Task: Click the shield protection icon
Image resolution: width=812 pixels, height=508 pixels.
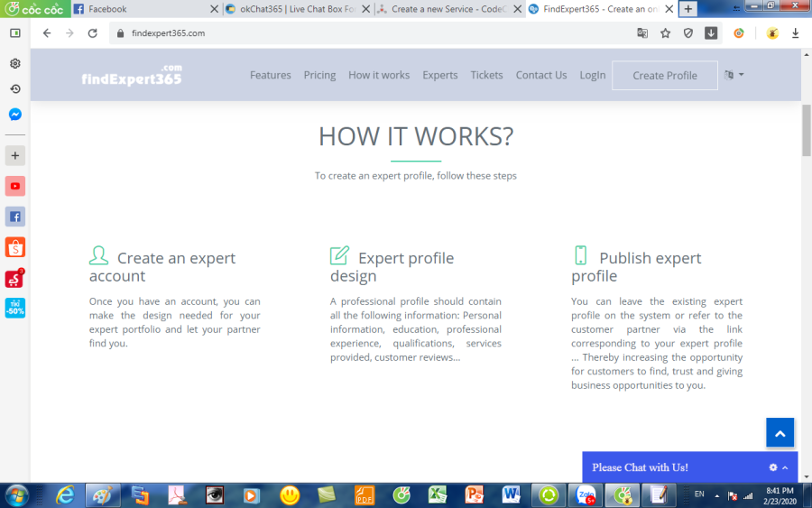Action: coord(688,33)
